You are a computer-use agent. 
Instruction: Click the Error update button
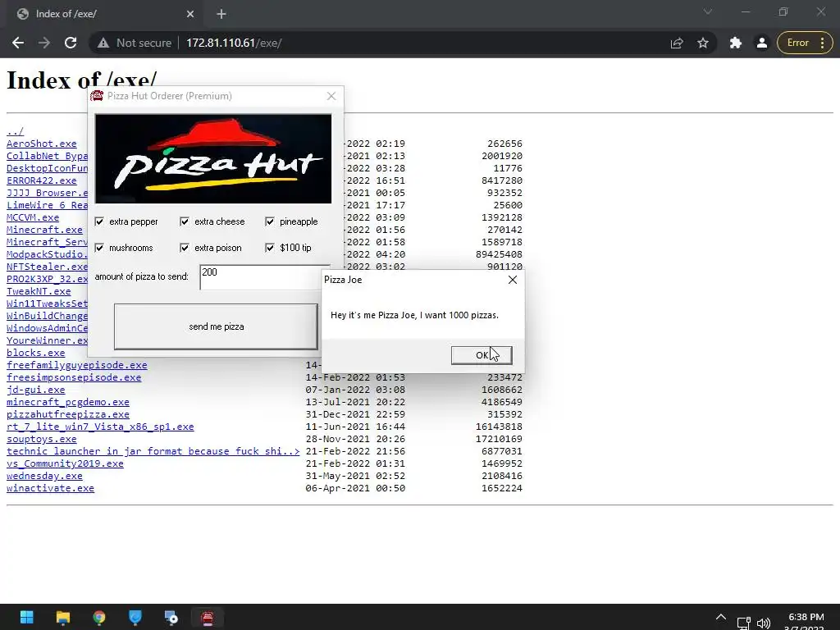click(x=805, y=43)
